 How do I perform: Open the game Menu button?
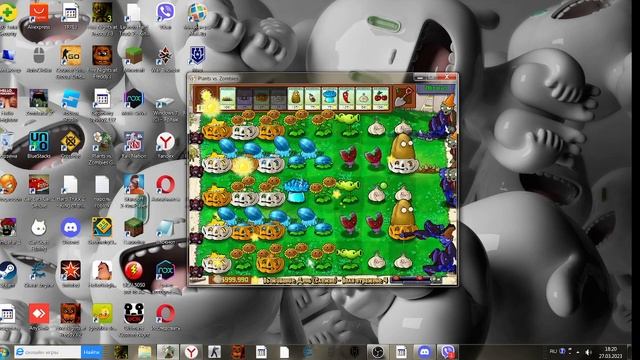pyautogui.click(x=436, y=88)
